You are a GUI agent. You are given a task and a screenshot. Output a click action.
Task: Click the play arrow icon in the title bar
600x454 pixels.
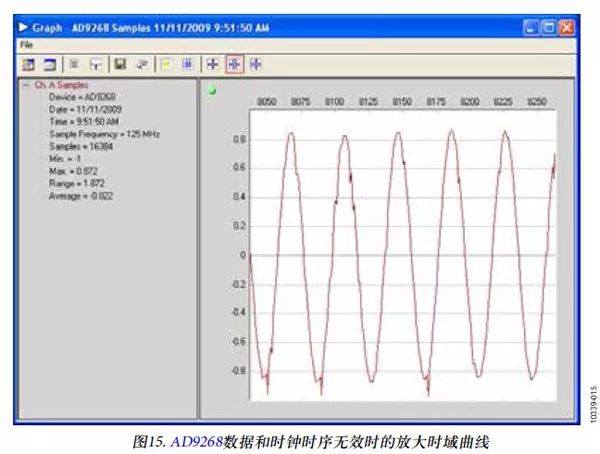[x=23, y=27]
